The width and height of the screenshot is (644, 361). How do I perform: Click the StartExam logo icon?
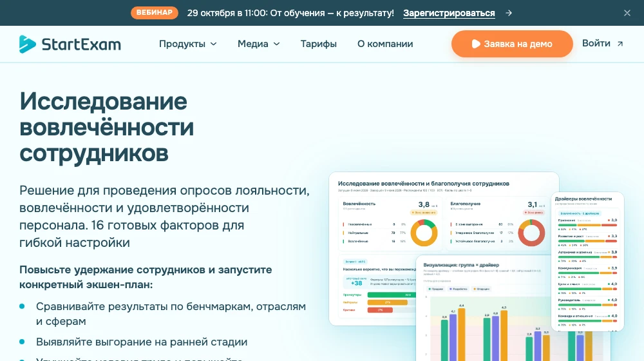[x=28, y=44]
